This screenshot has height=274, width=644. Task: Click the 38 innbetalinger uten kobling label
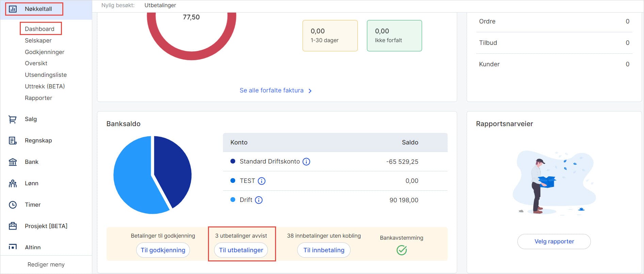tap(324, 236)
